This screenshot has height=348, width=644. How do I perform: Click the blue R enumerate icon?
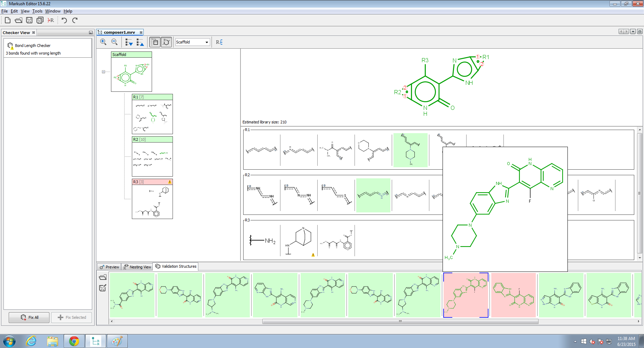click(x=219, y=42)
